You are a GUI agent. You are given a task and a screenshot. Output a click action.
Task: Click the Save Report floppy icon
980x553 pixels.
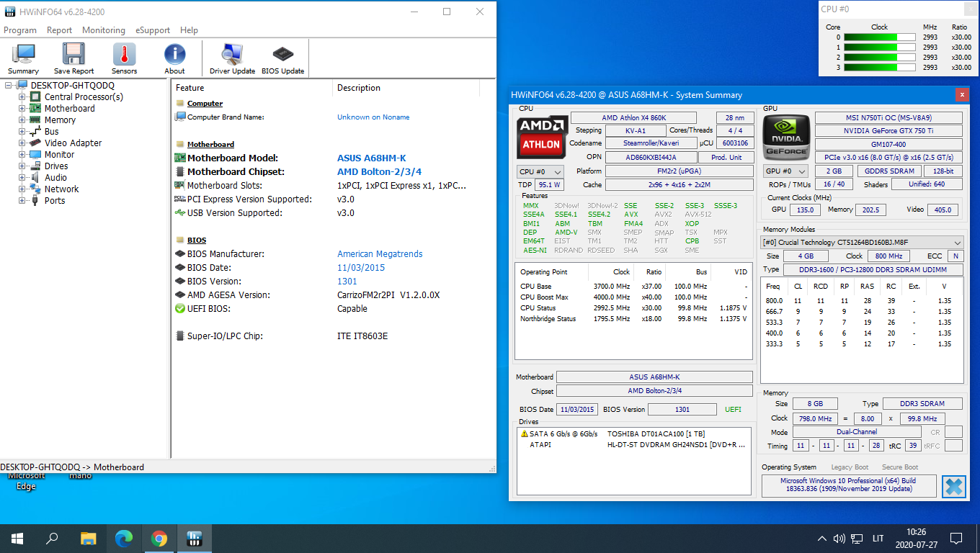tap(73, 58)
